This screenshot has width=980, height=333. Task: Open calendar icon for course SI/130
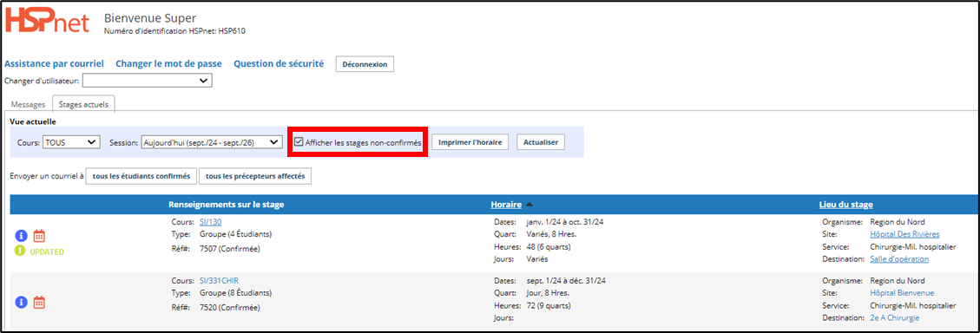[39, 236]
